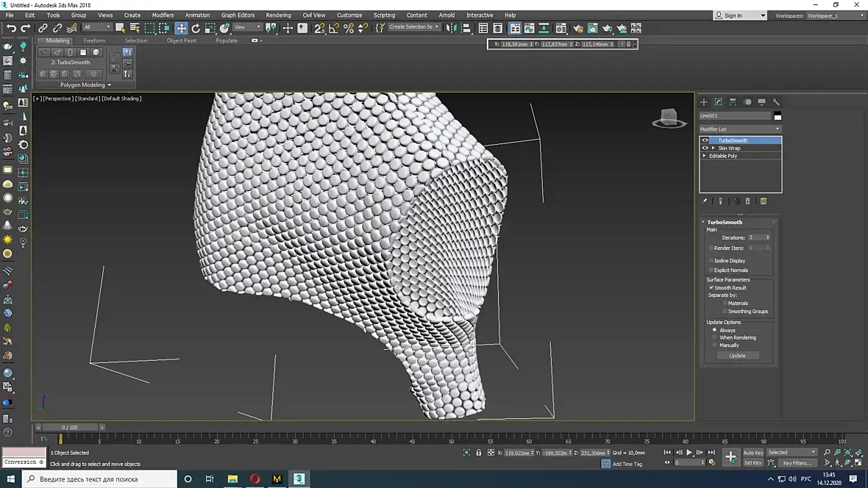
Task: Click the Select and Rotate tool
Action: tap(196, 28)
